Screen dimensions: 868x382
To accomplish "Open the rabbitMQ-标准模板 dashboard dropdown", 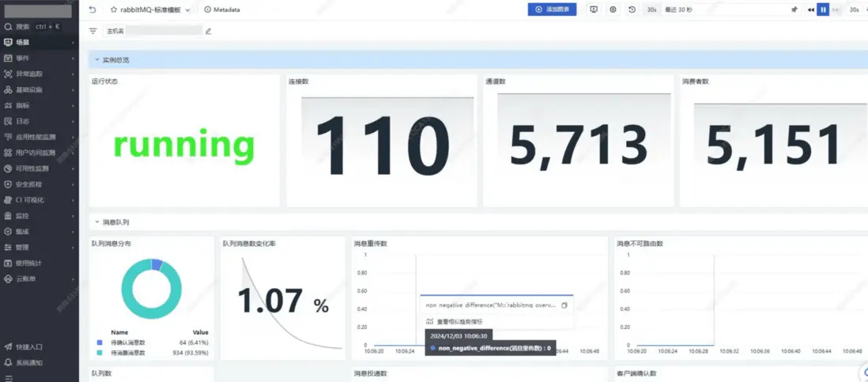I will [x=187, y=10].
